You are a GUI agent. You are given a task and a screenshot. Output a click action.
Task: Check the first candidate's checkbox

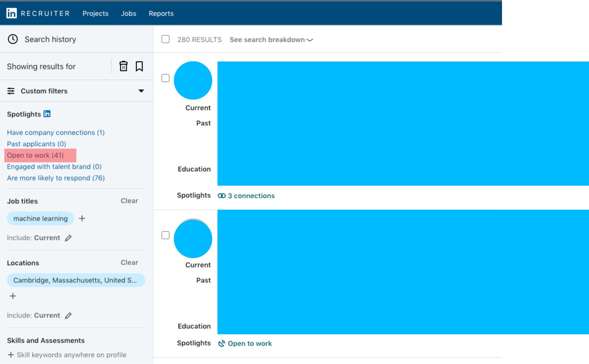tap(165, 78)
